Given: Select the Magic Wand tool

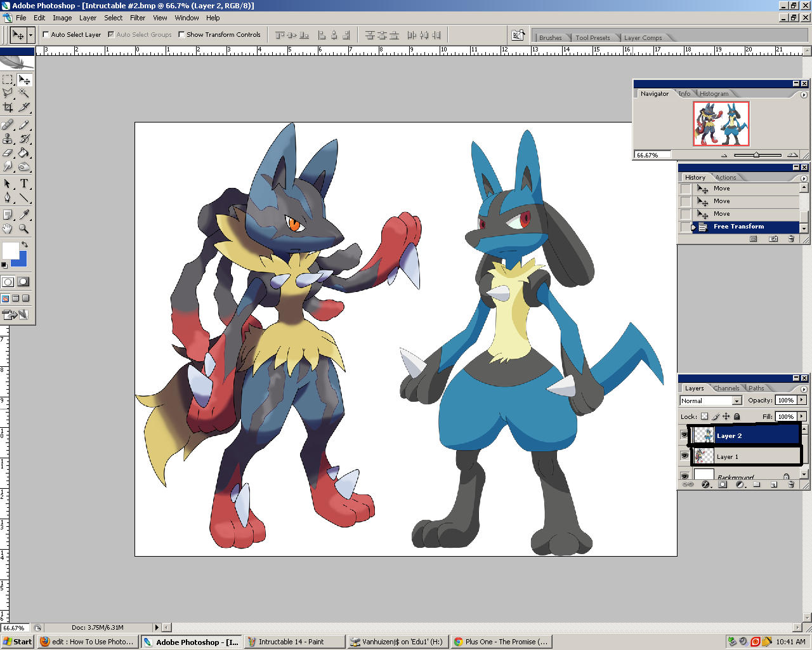Looking at the screenshot, I should click(24, 93).
